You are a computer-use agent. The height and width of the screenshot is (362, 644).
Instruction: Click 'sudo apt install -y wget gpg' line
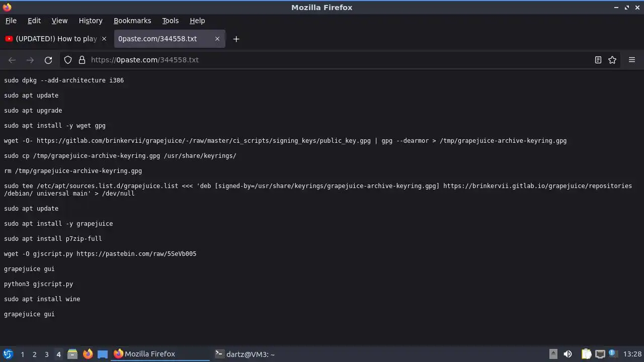[55, 126]
